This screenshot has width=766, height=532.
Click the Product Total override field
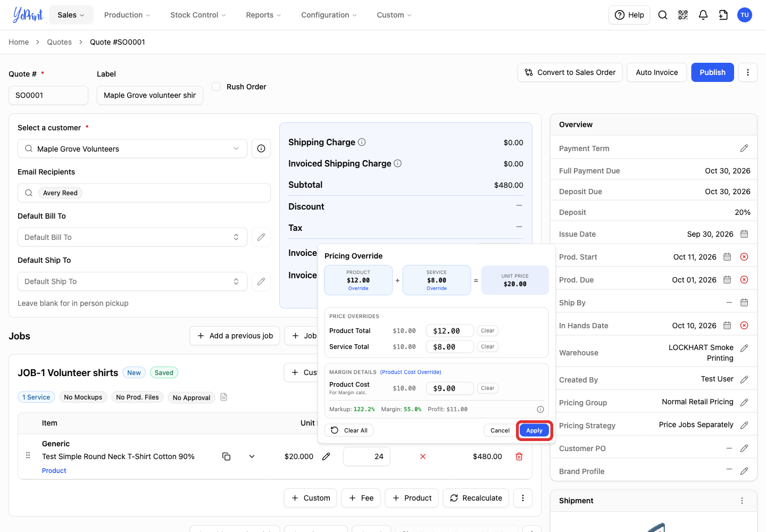450,331
